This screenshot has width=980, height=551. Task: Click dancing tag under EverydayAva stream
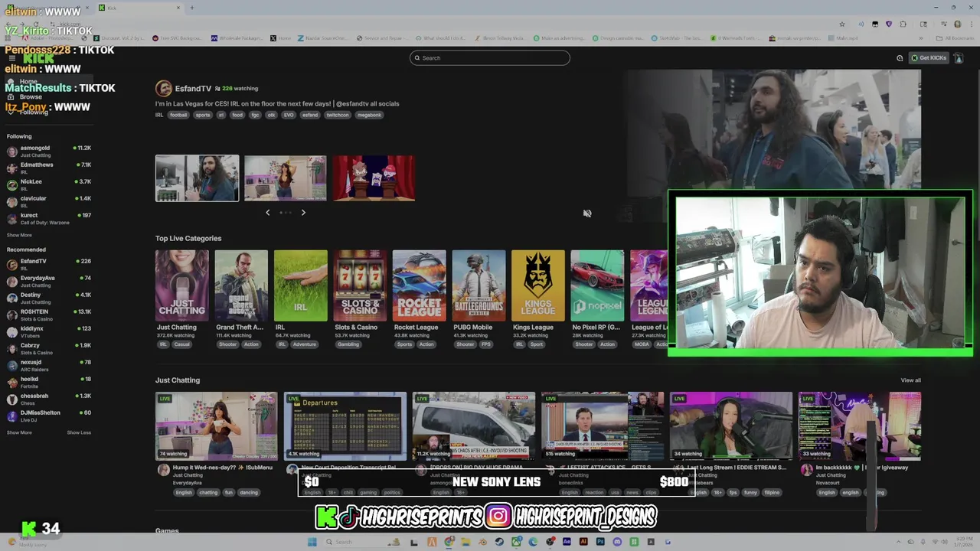249,492
